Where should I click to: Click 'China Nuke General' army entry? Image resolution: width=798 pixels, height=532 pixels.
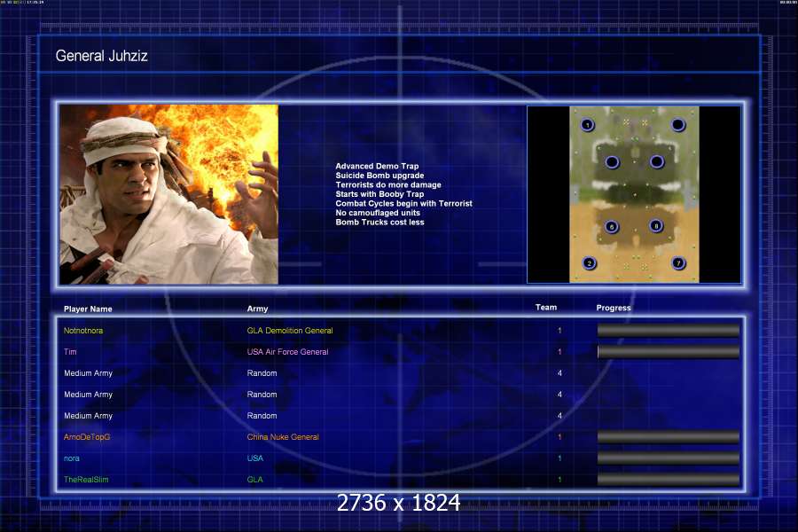tap(283, 437)
